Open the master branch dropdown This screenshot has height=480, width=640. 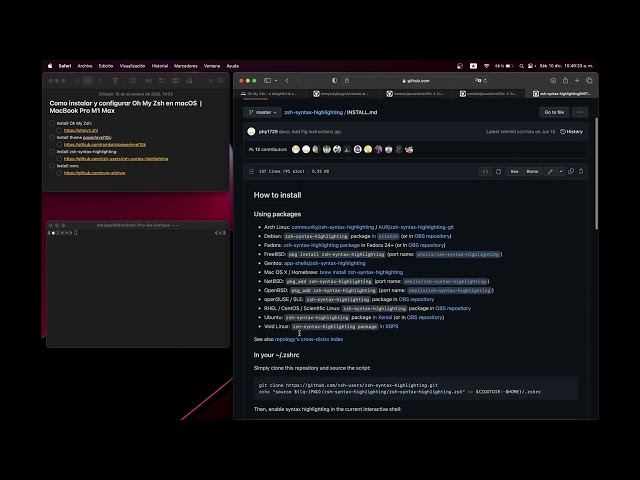pyautogui.click(x=262, y=112)
